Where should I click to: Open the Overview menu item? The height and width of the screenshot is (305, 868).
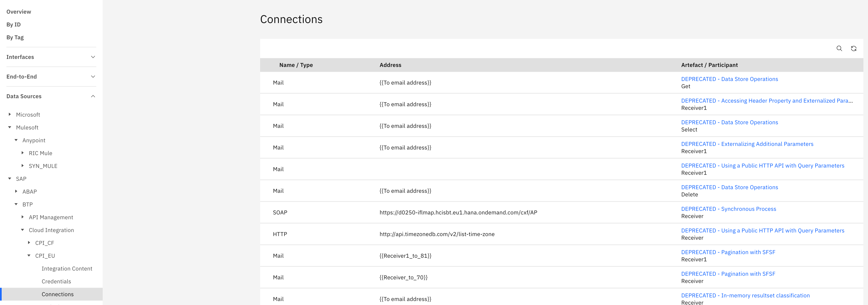pos(18,12)
